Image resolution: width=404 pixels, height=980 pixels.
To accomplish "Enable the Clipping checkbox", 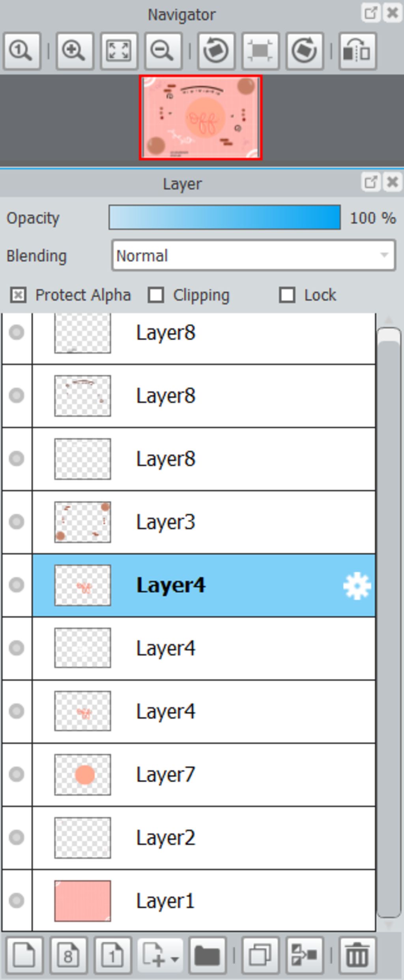I will (156, 295).
